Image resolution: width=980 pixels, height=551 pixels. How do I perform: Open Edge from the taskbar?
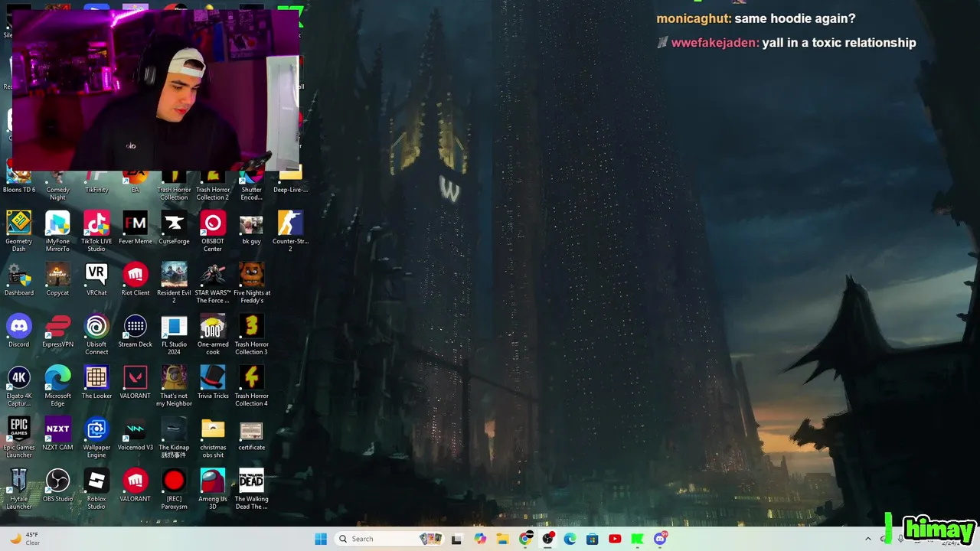pyautogui.click(x=570, y=539)
